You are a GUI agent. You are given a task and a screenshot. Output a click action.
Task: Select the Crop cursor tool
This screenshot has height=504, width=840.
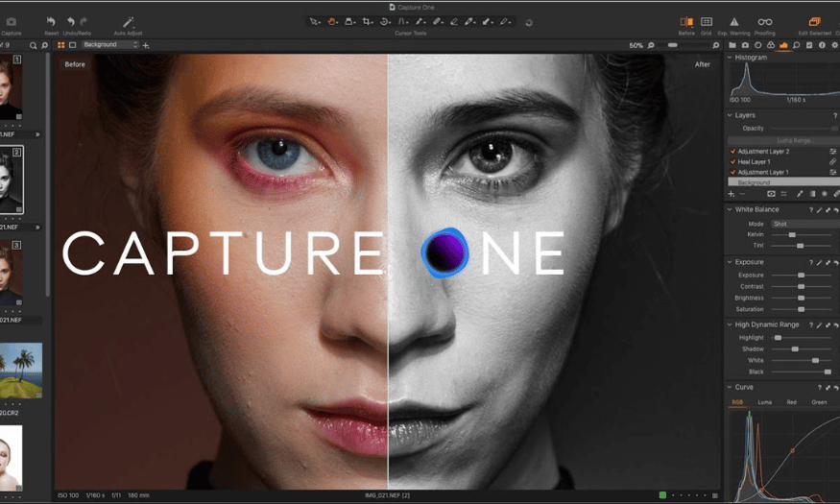[368, 22]
